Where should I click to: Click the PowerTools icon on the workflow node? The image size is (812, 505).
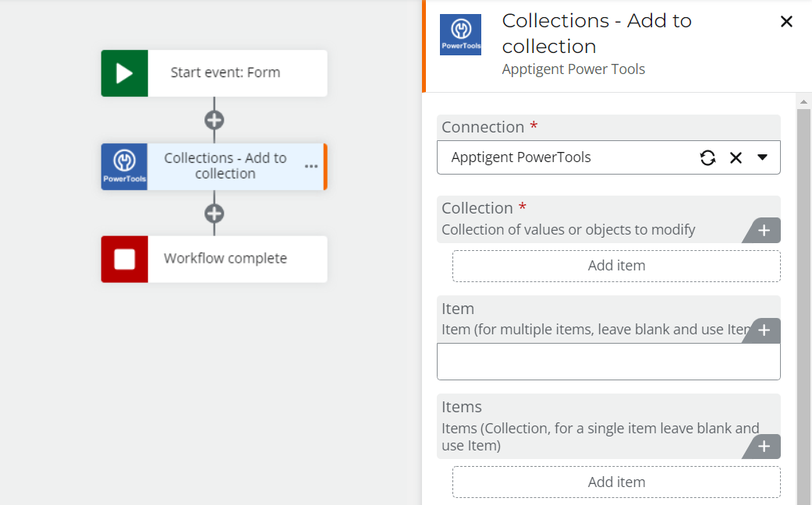pos(124,167)
